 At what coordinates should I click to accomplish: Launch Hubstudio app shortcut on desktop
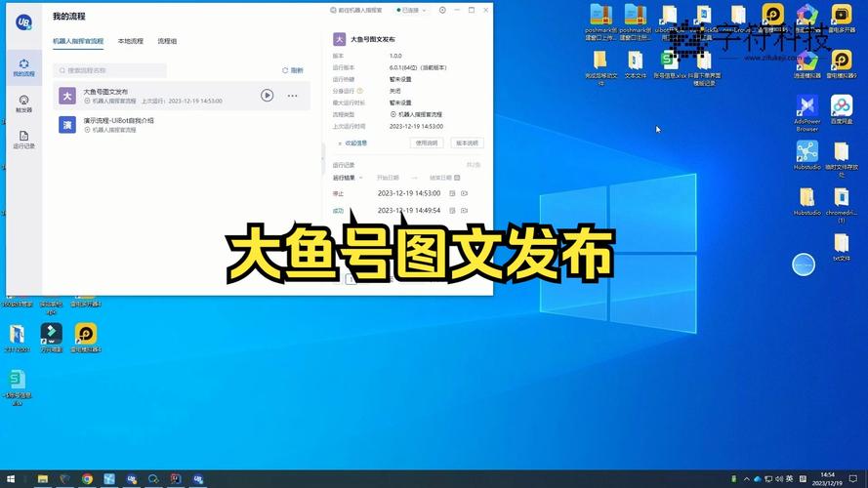pos(807,155)
